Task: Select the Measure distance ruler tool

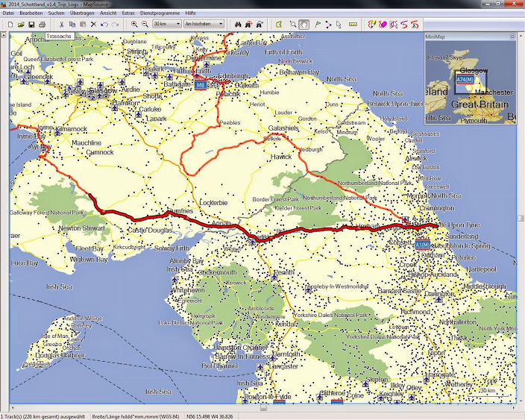Action: tap(353, 24)
